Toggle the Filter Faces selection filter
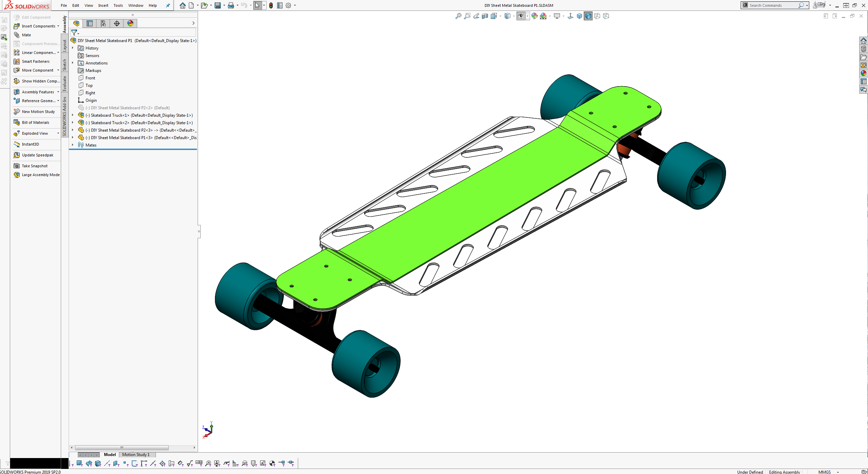 tap(79, 463)
